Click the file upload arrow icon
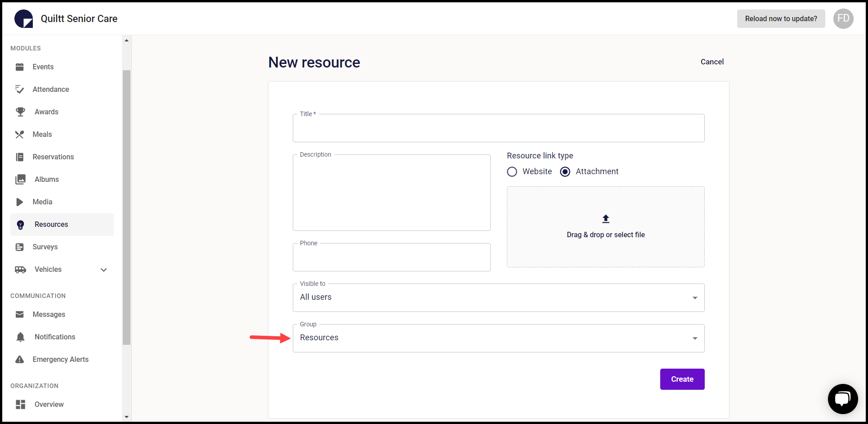This screenshot has height=424, width=868. (x=606, y=219)
